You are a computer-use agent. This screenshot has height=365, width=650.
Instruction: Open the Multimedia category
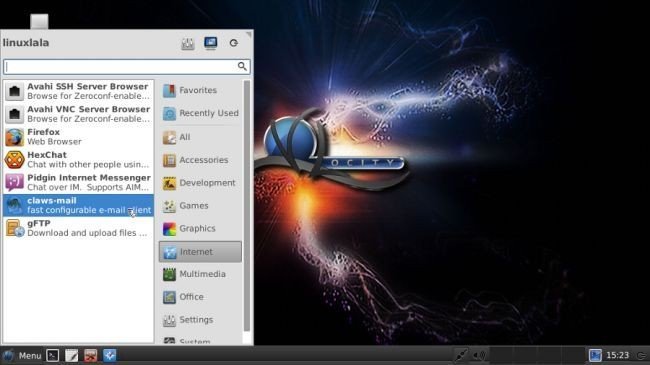click(x=200, y=274)
